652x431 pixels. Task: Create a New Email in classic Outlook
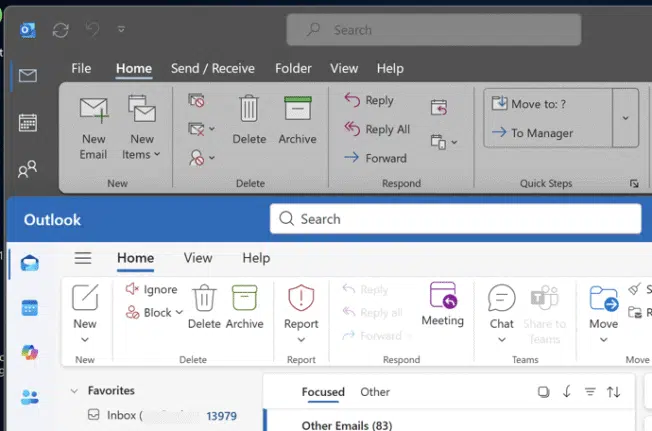pyautogui.click(x=94, y=128)
